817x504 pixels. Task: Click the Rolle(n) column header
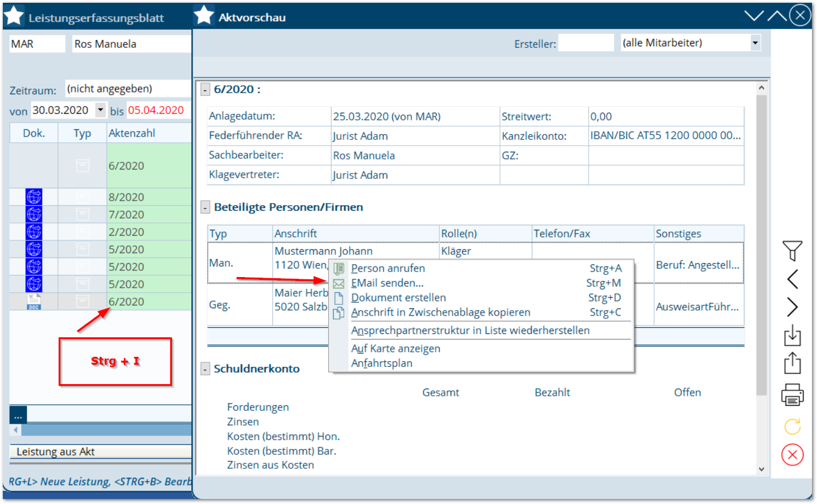(486, 234)
